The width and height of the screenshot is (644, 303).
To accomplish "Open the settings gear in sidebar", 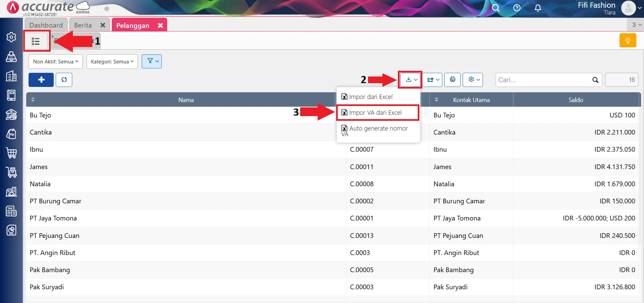I will point(11,37).
